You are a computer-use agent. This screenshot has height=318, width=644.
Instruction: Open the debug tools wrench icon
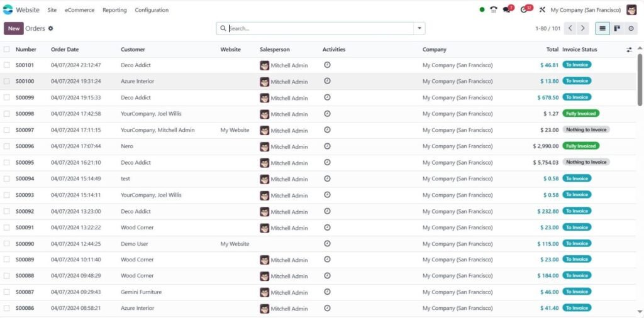pyautogui.click(x=542, y=10)
